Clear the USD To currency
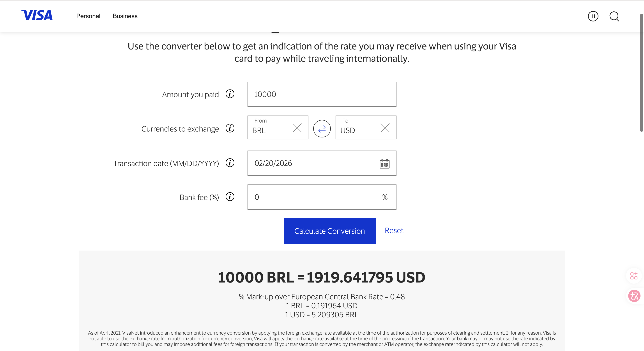 pyautogui.click(x=385, y=128)
